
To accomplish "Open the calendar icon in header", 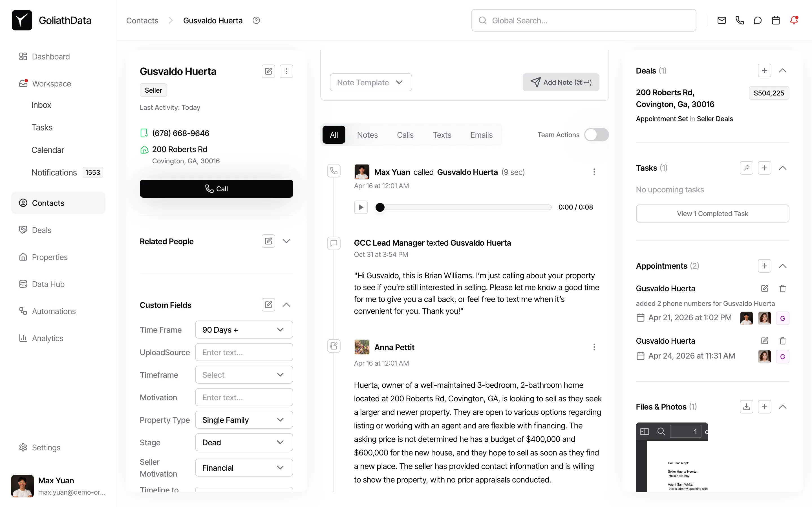I will (x=776, y=21).
